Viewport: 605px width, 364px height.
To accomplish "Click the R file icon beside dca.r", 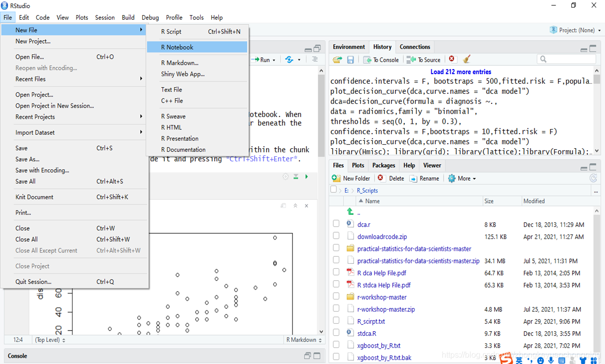I will click(350, 224).
